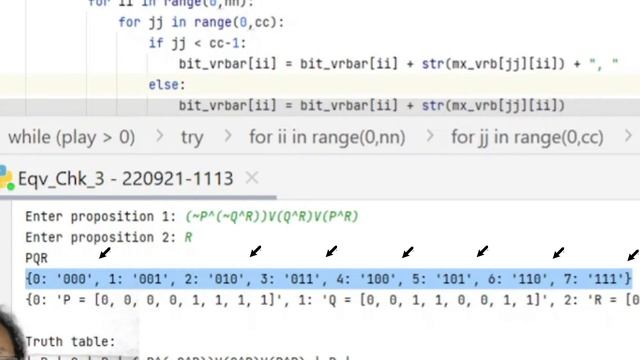The image size is (640, 360).
Task: Click 'Enter proposition 1:' console line
Action: [x=192, y=216]
